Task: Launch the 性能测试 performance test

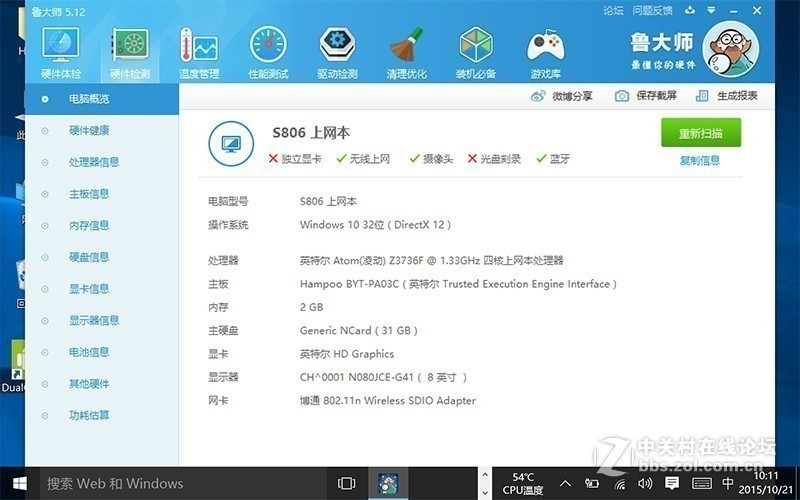Action: tap(268, 53)
